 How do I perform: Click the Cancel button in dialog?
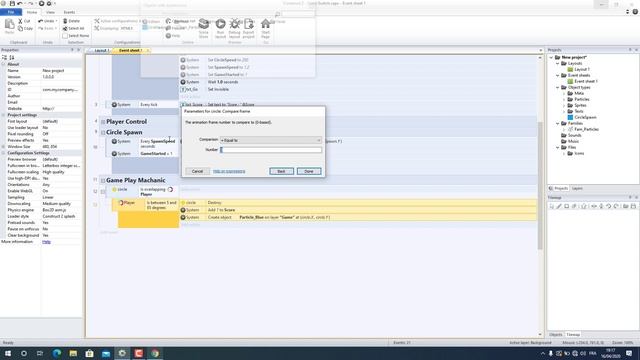click(197, 171)
